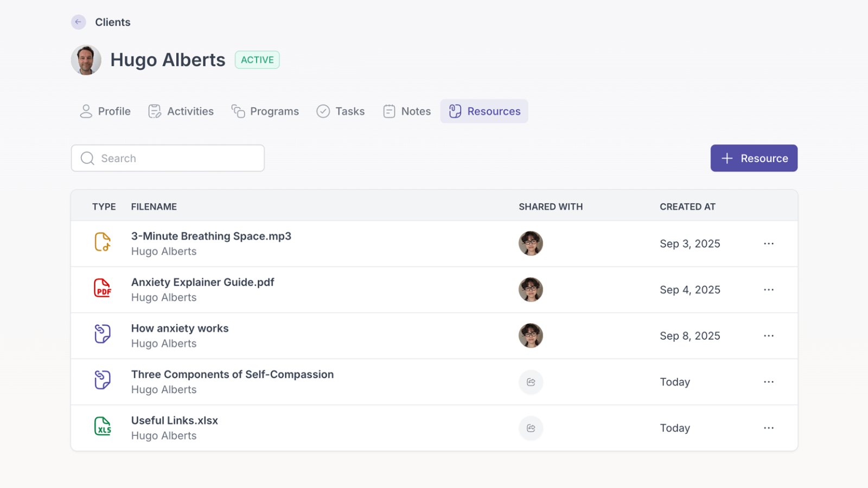Click the Search resources input field
The width and height of the screenshot is (868, 488).
(174, 158)
